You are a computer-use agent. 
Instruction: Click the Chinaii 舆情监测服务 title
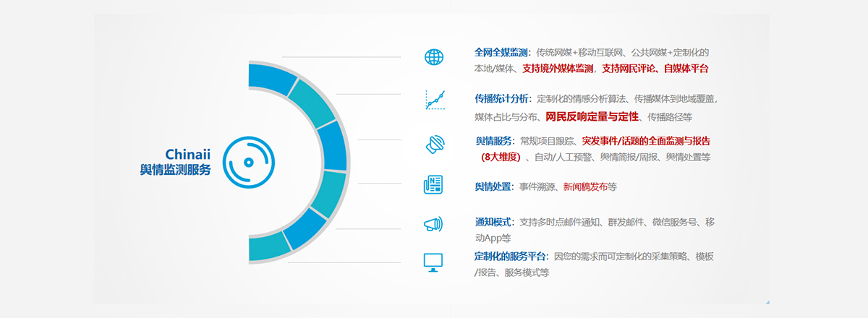(x=176, y=162)
